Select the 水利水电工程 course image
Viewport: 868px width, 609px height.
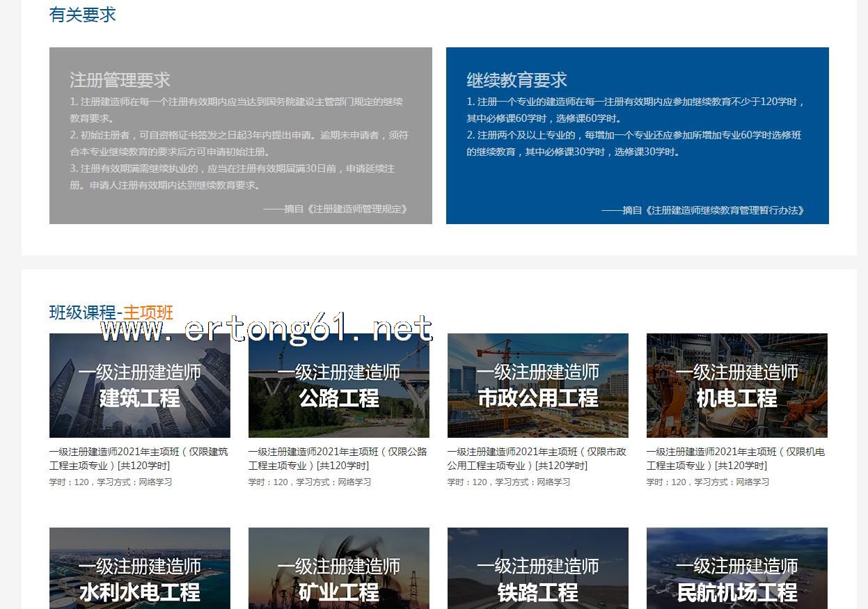pyautogui.click(x=139, y=568)
